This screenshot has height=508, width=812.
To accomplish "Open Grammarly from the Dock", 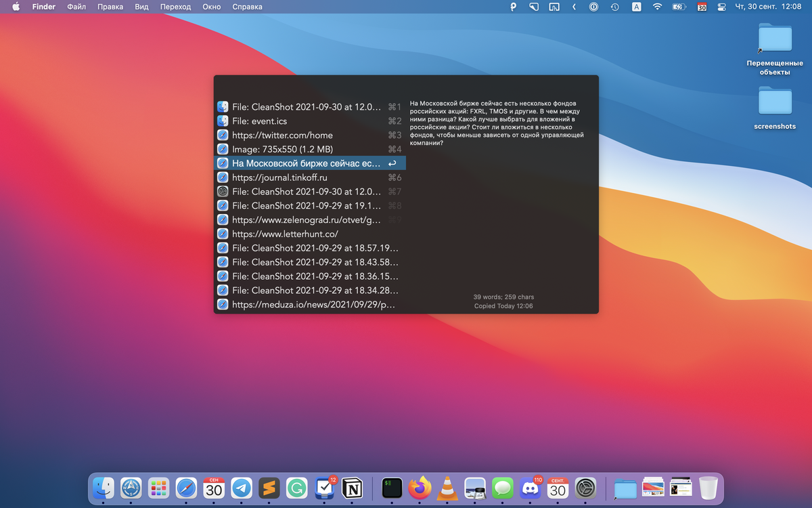I will (x=296, y=488).
